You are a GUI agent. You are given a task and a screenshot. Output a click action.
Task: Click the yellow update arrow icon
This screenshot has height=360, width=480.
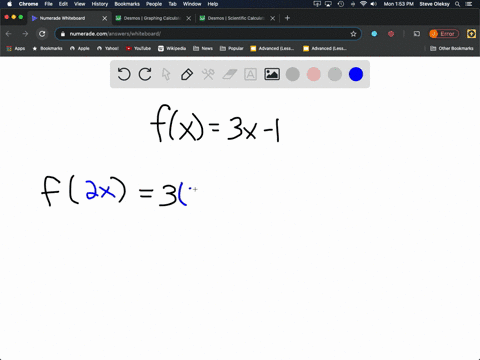pos(471,34)
